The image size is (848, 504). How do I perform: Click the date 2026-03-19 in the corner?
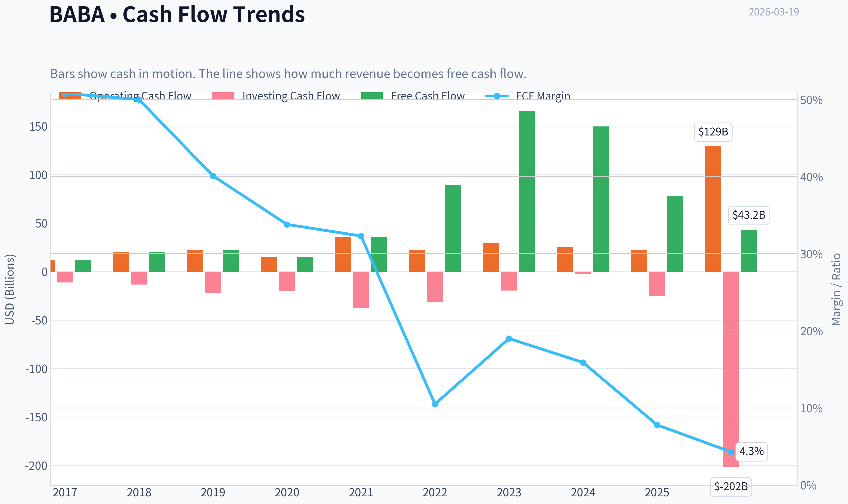tap(774, 12)
